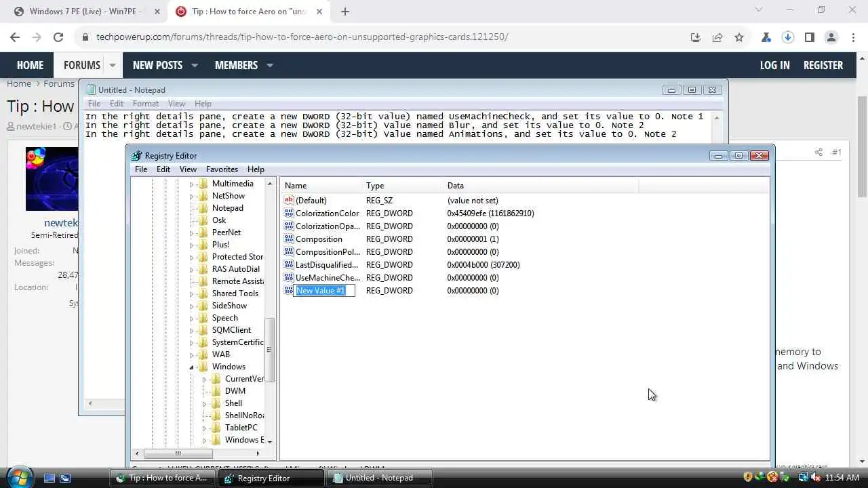Viewport: 868px width, 488px height.
Task: Click the browser forward arrow
Action: click(x=37, y=37)
